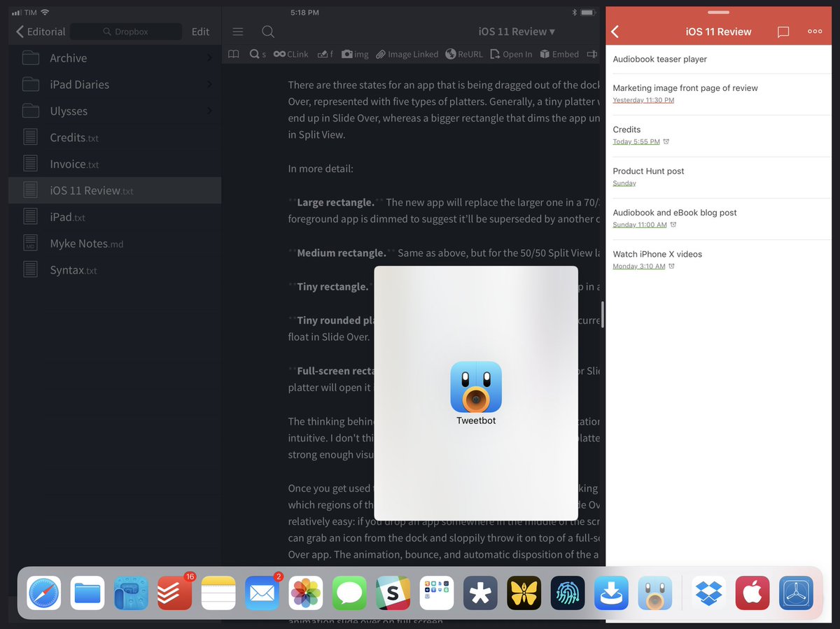Tap the Tweetbot icon in the dock

pyautogui.click(x=654, y=593)
